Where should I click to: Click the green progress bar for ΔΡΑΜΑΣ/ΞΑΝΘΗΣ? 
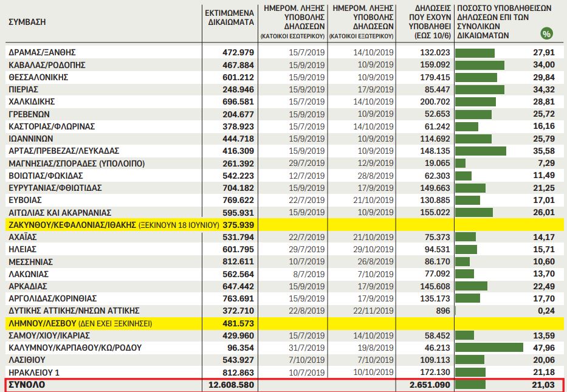tap(475, 53)
